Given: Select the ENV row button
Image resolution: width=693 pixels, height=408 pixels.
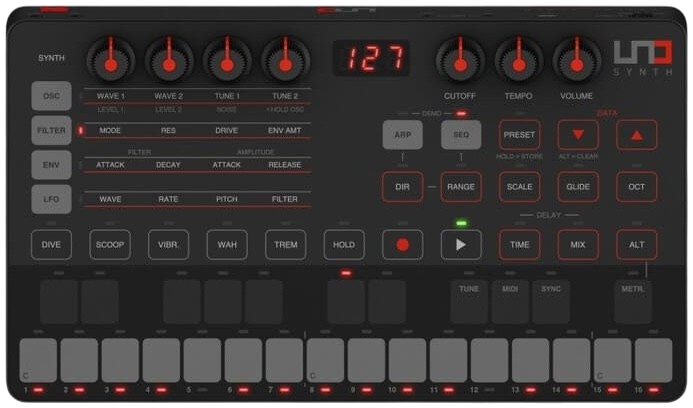Looking at the screenshot, I should [51, 165].
